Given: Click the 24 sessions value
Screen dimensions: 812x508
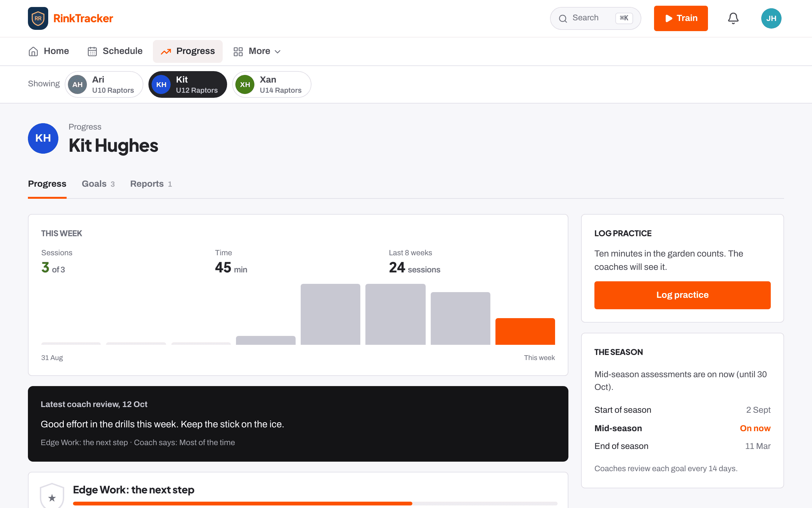Looking at the screenshot, I should pos(415,268).
